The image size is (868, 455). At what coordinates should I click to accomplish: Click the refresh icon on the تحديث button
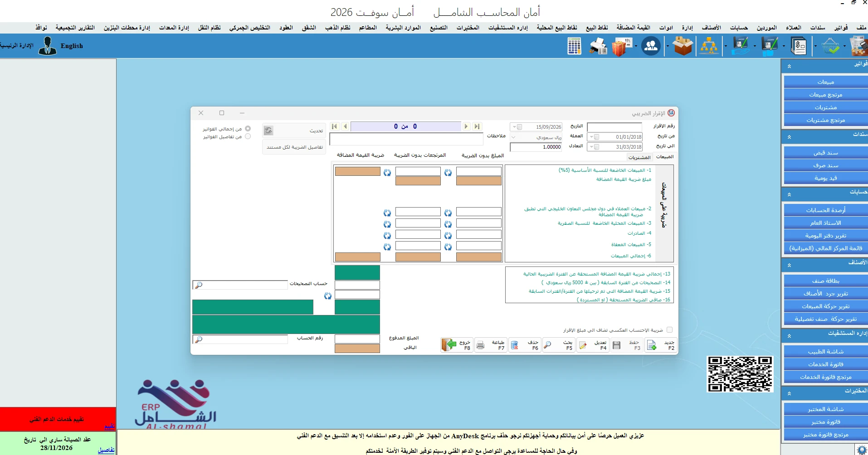pyautogui.click(x=268, y=131)
